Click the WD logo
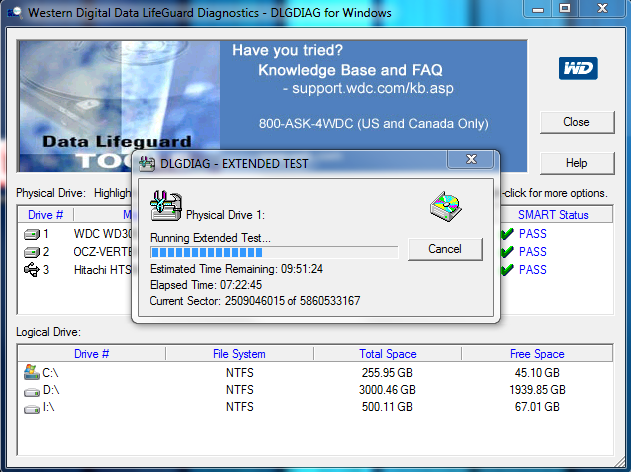 tap(578, 68)
